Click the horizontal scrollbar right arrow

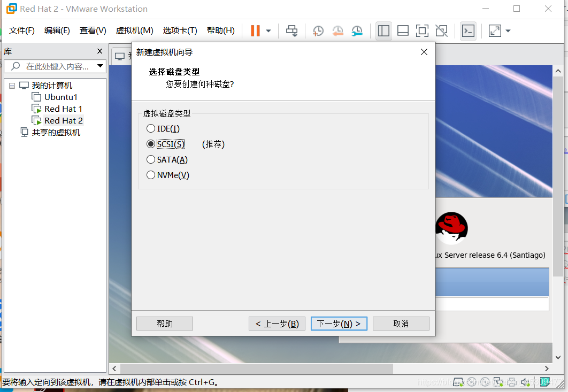pos(547,369)
